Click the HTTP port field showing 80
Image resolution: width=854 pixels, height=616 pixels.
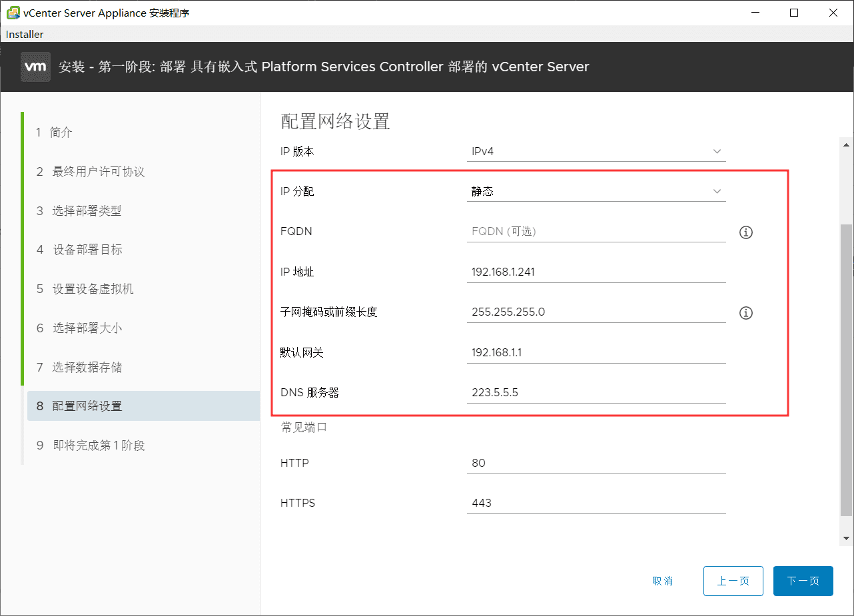click(x=596, y=463)
